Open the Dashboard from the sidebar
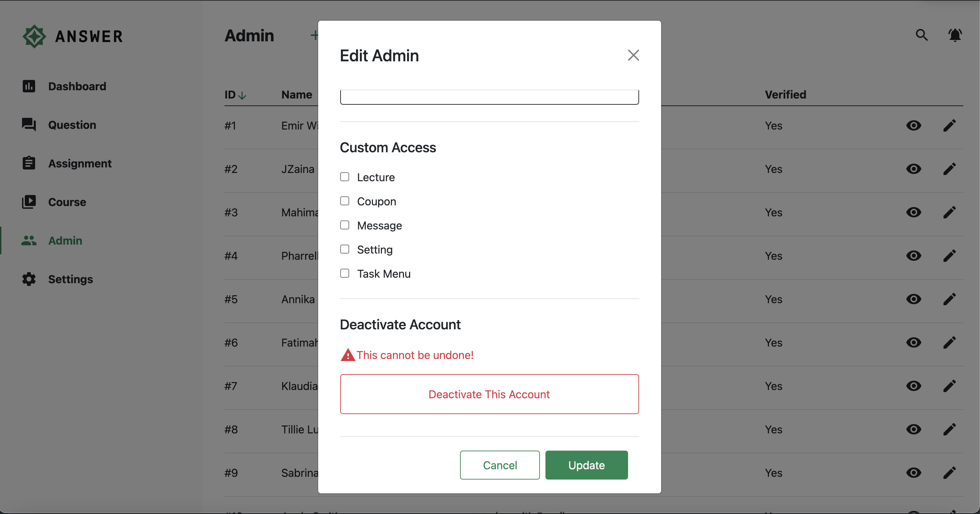Image resolution: width=980 pixels, height=514 pixels. point(77,86)
